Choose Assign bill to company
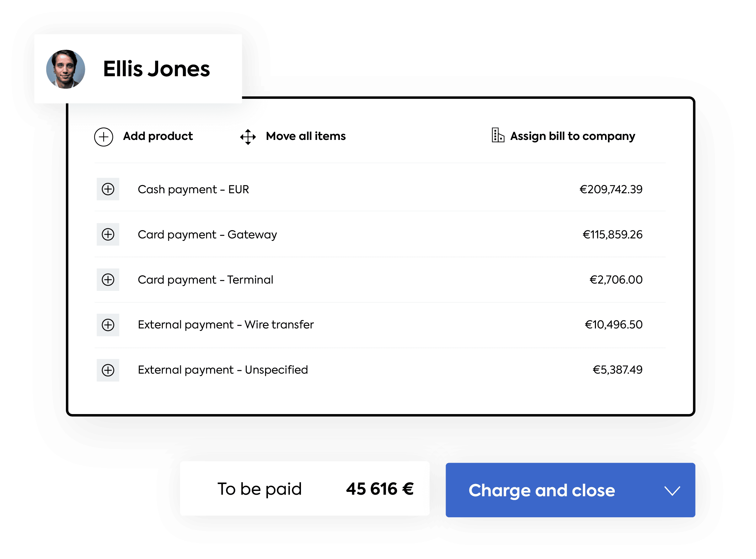Screen dimensions: 756x559 (x=572, y=136)
